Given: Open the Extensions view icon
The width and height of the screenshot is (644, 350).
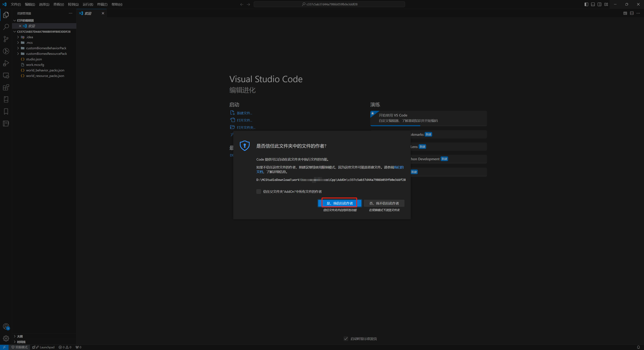Looking at the screenshot, I should [6, 87].
